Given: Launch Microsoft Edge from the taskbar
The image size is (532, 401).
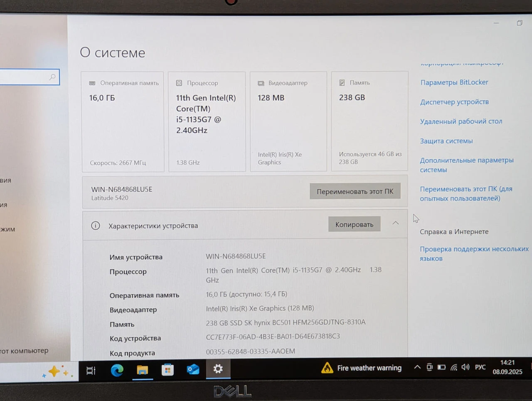Looking at the screenshot, I should [117, 370].
